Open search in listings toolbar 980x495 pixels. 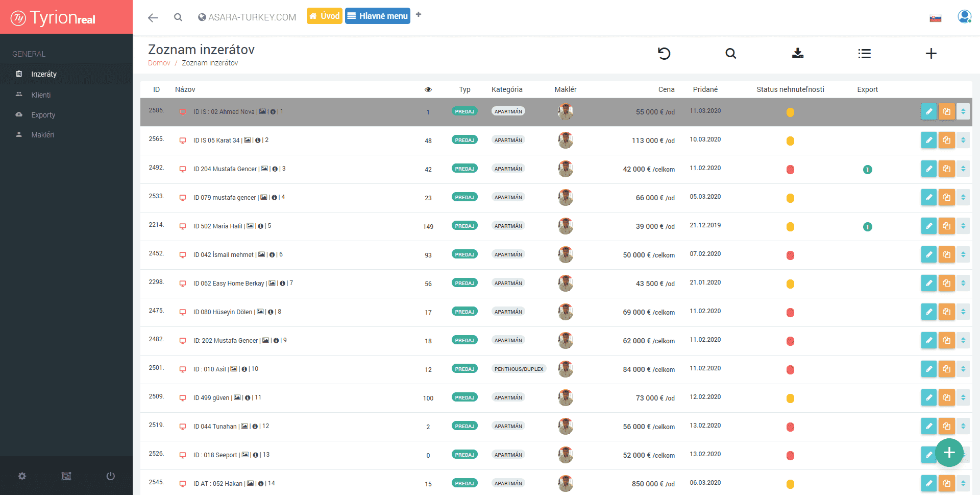click(730, 54)
